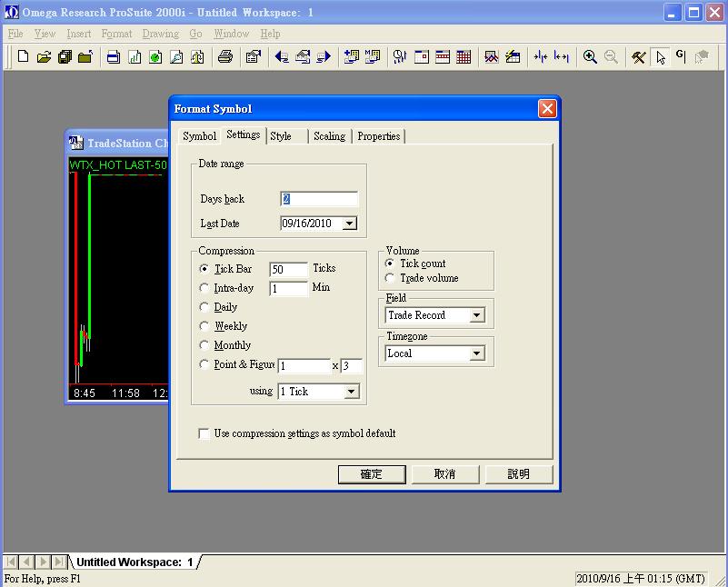The width and height of the screenshot is (728, 587).
Task: Click the lightning bolt table icon
Action: click(x=513, y=56)
